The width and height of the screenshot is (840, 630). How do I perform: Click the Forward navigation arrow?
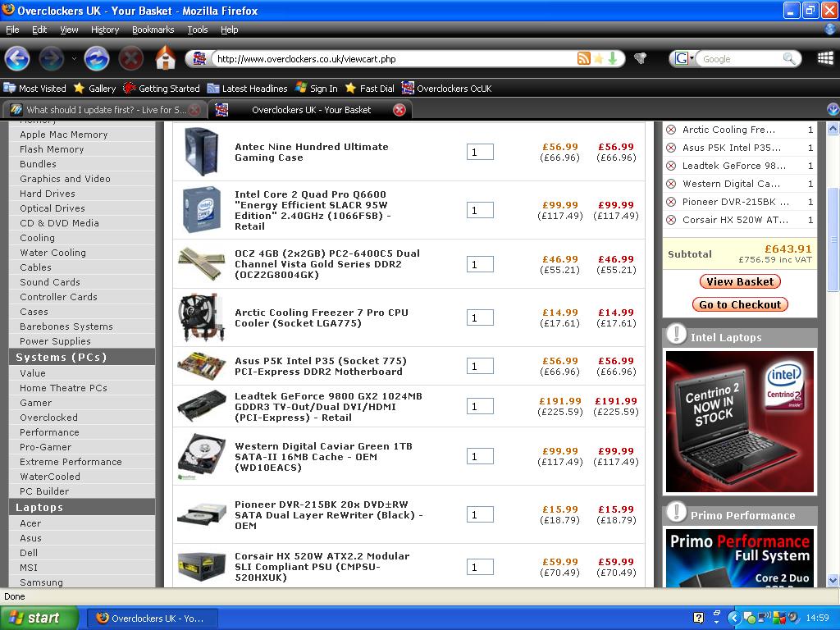tap(52, 58)
